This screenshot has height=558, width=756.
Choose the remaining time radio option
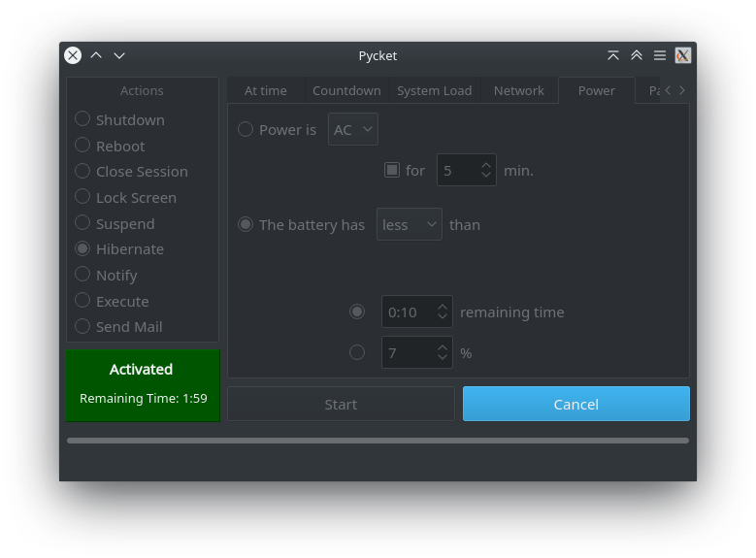[x=357, y=312]
